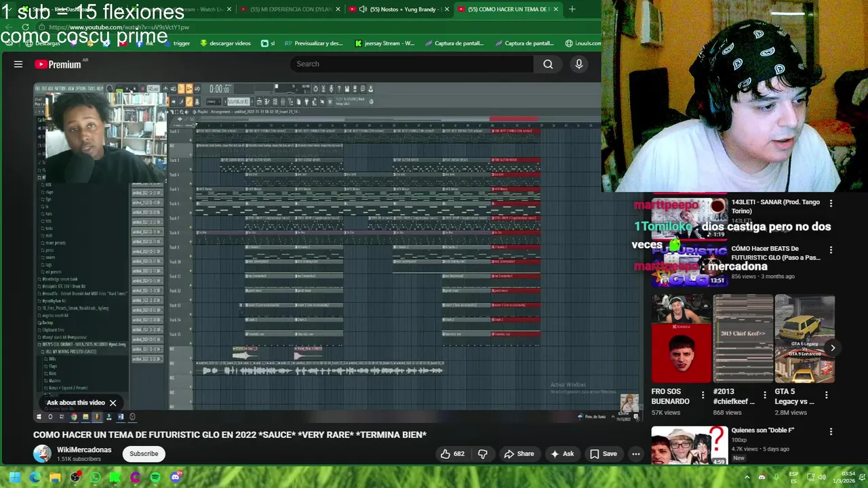Image resolution: width=868 pixels, height=488 pixels.
Task: Open Spotify from taskbar
Action: tap(155, 478)
